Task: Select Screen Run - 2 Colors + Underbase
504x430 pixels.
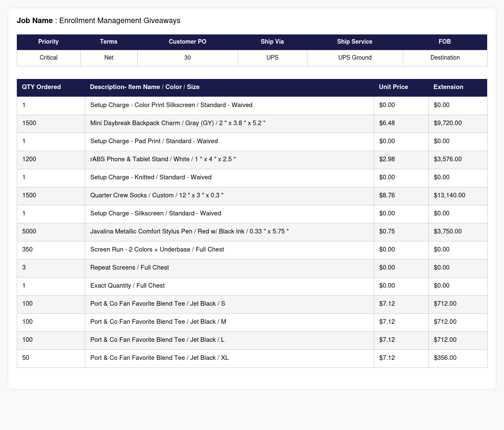Action: point(157,250)
